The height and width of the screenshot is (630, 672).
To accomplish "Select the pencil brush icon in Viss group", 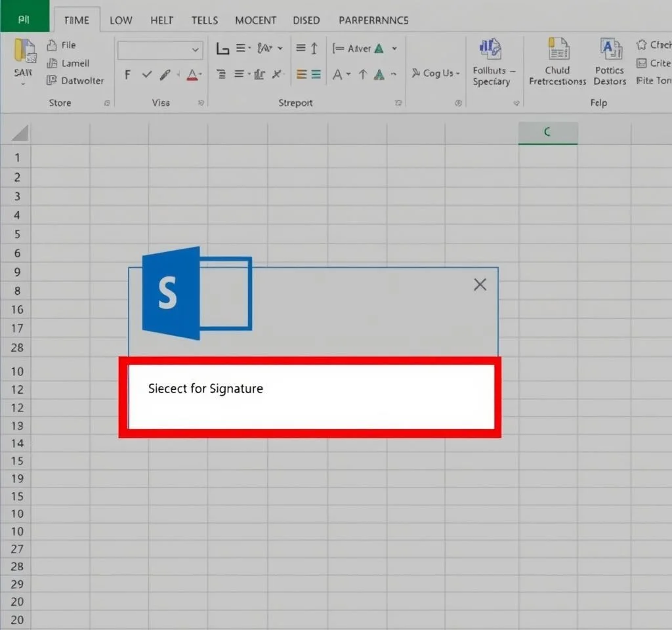I will (165, 75).
